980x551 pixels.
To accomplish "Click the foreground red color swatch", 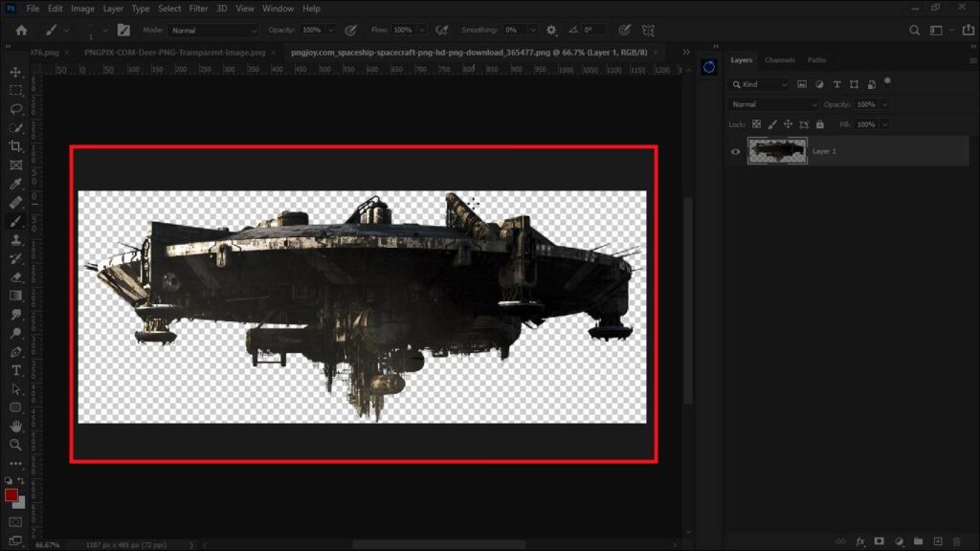I will coord(11,496).
